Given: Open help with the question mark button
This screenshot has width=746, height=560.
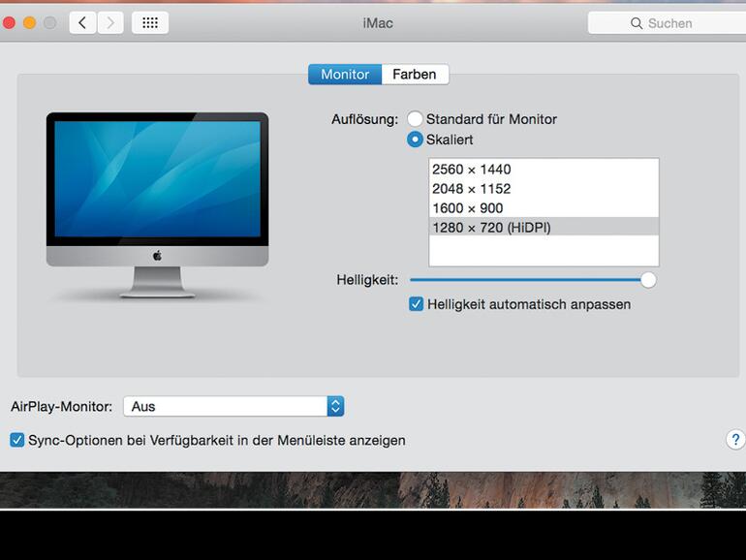Looking at the screenshot, I should tap(735, 440).
